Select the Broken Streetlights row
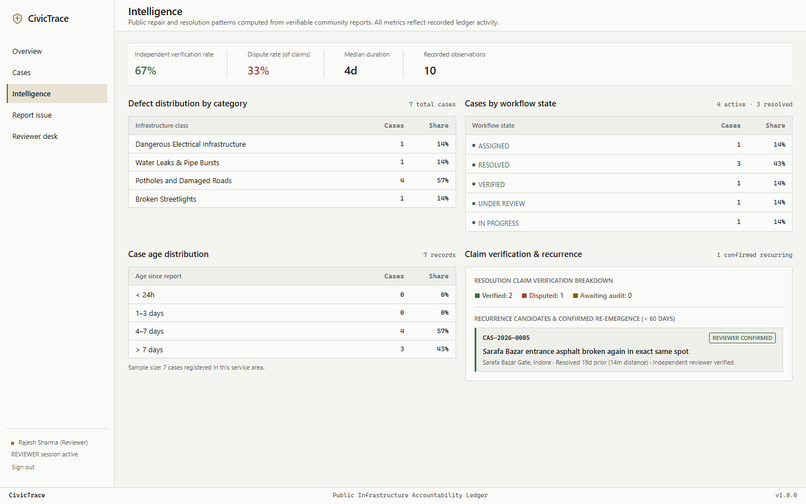Viewport: 806px width, 504px height. (x=291, y=199)
